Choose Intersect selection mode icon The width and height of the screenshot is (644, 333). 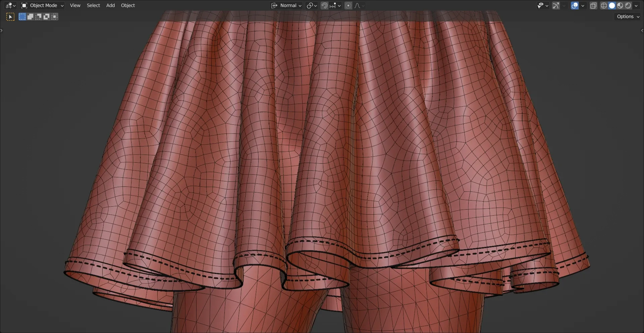click(x=54, y=17)
